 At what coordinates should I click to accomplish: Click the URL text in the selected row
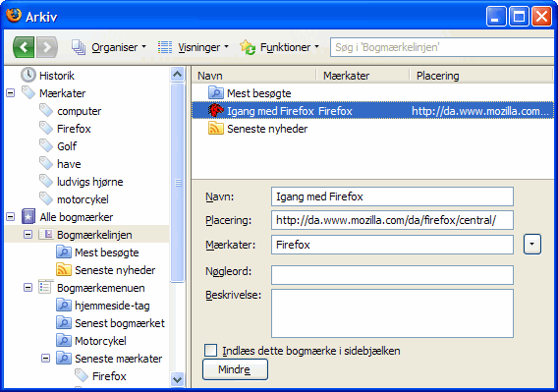(x=480, y=111)
